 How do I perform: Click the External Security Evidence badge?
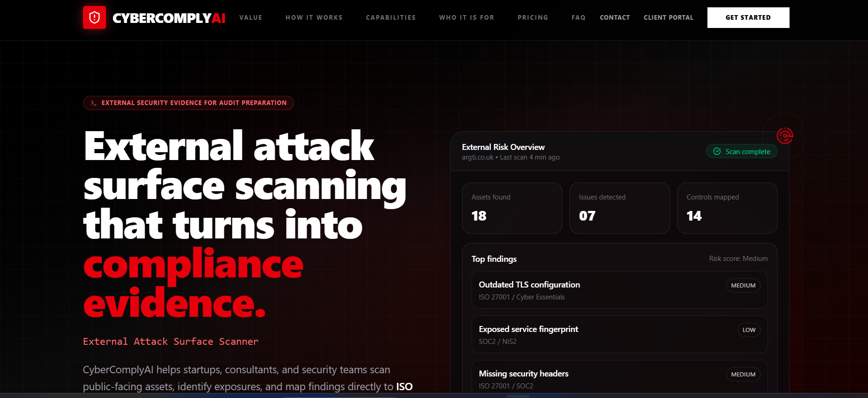point(189,103)
